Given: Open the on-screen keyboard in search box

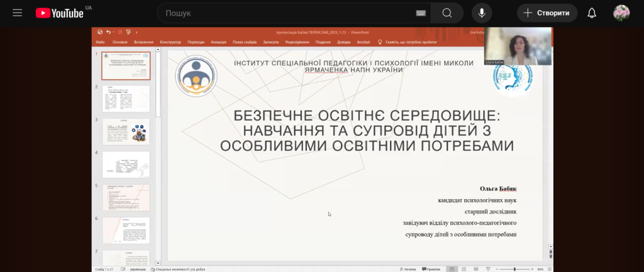Looking at the screenshot, I should (421, 13).
